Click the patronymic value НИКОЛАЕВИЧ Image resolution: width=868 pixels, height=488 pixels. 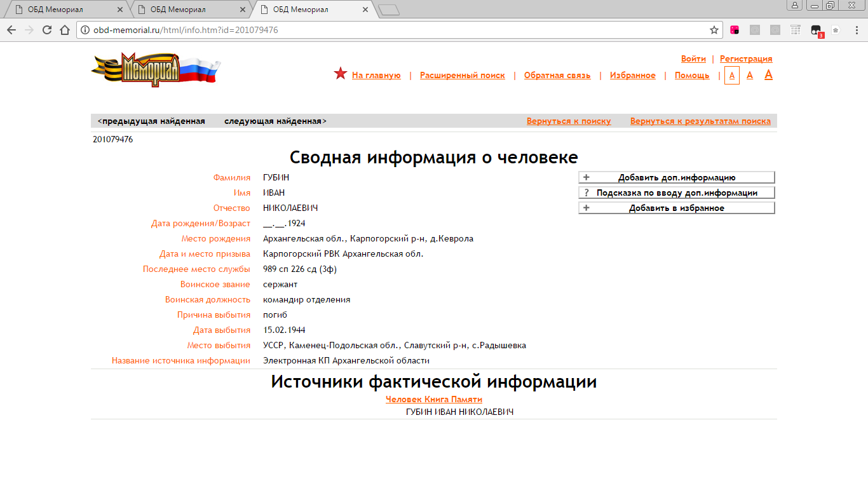pos(290,208)
